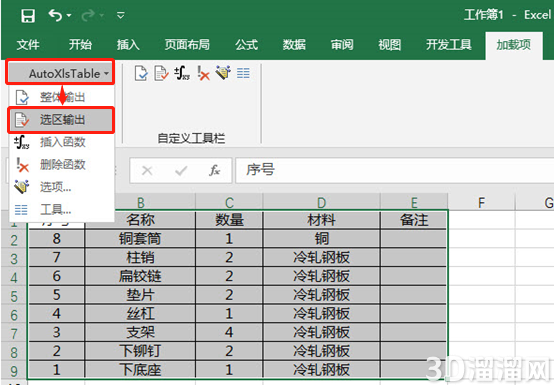Click the Save icon in quick access toolbar
The width and height of the screenshot is (554, 385).
[28, 16]
